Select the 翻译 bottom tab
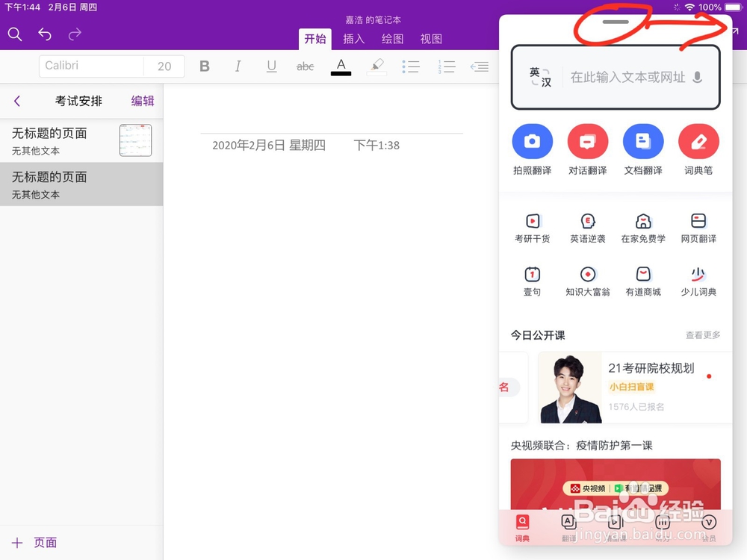The height and width of the screenshot is (560, 747). coord(568,528)
